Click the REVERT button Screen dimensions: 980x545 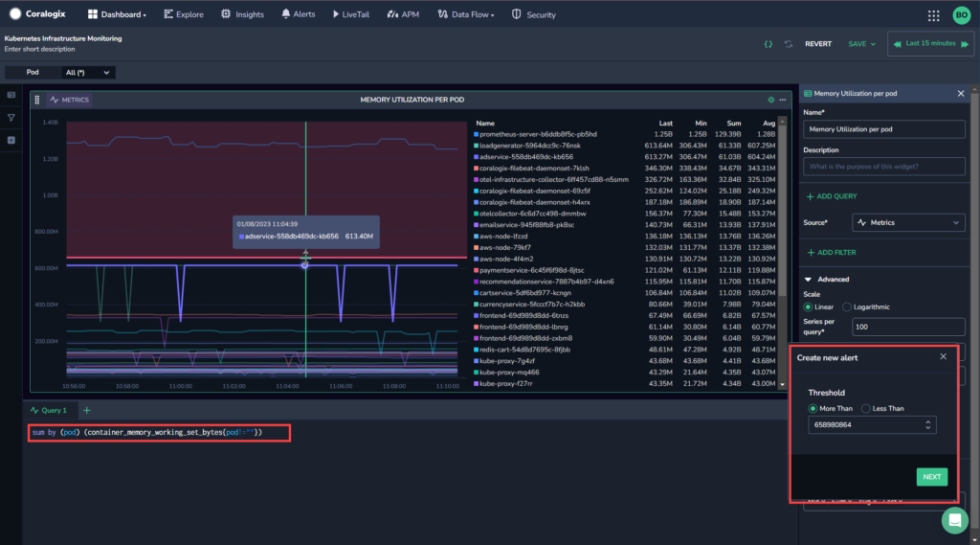[x=818, y=44]
